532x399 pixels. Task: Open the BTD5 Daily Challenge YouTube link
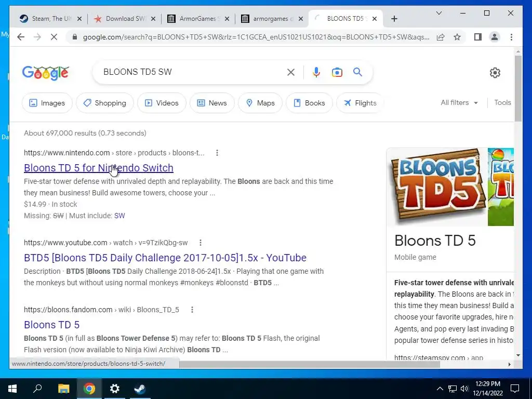click(165, 258)
